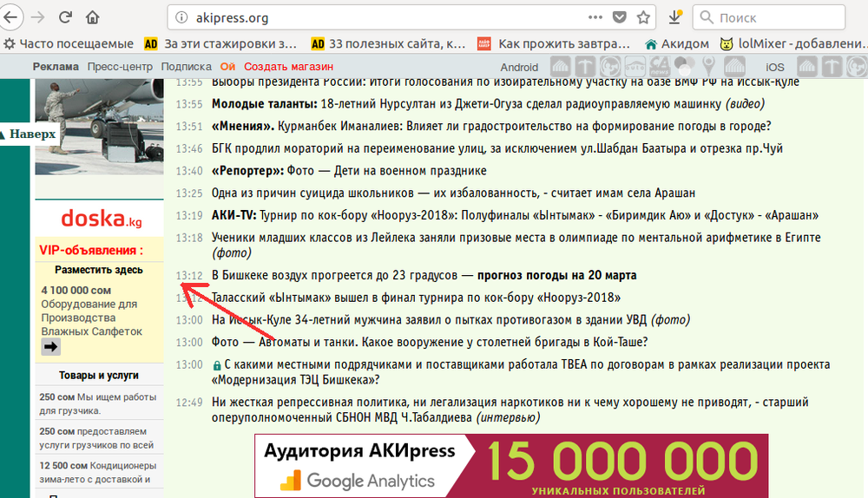Go back with the browser back arrow

coord(10,17)
